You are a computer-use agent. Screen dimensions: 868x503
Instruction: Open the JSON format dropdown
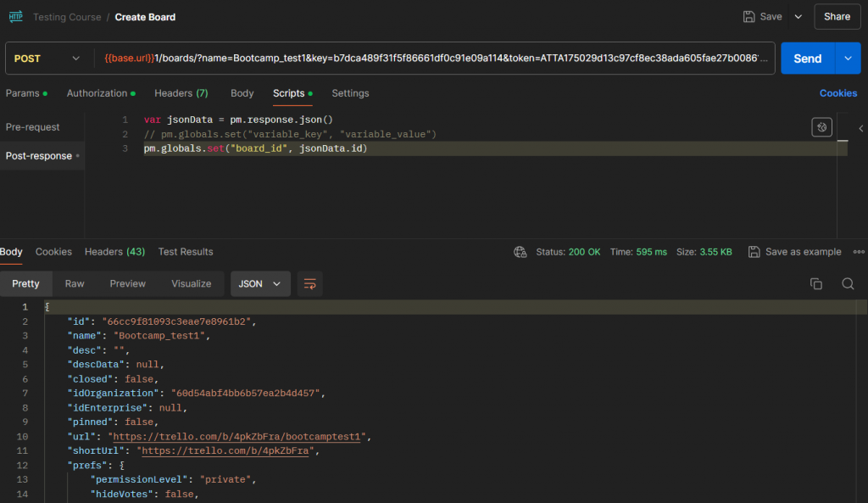point(260,283)
